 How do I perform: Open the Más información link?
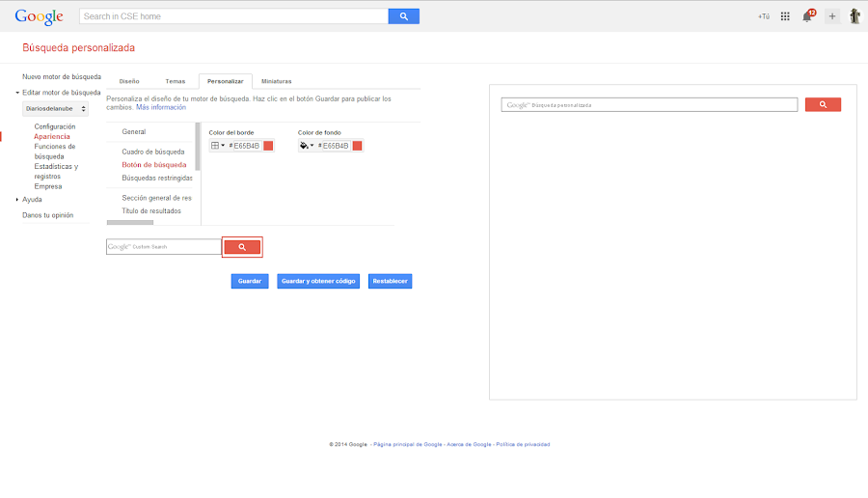pos(161,107)
